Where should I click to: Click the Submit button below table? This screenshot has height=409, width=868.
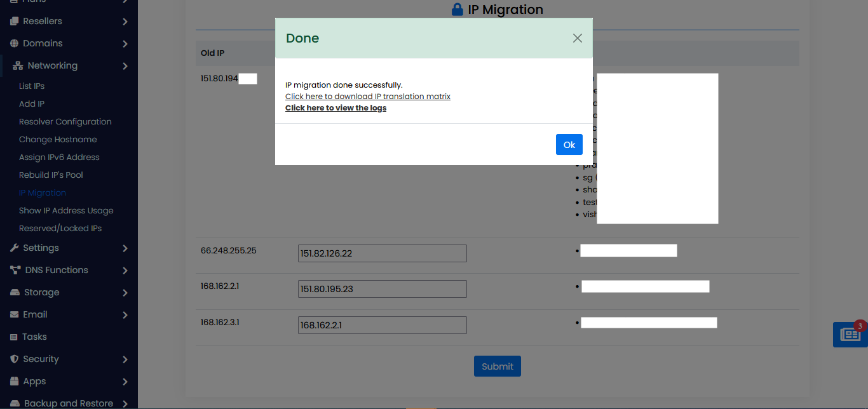(x=497, y=366)
